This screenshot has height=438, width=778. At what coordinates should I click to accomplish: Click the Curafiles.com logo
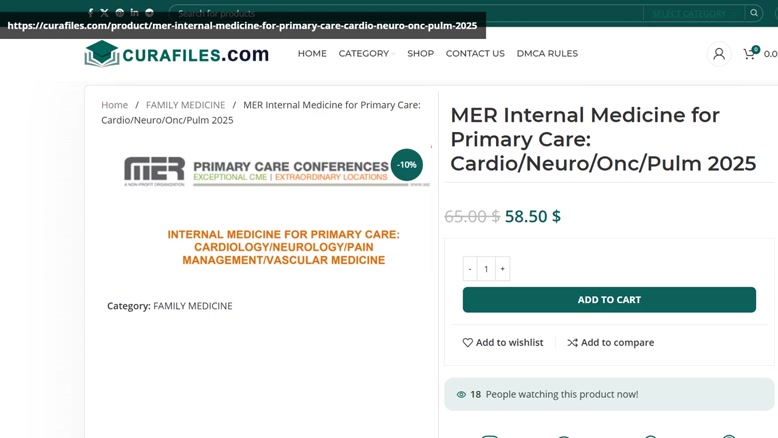[177, 54]
